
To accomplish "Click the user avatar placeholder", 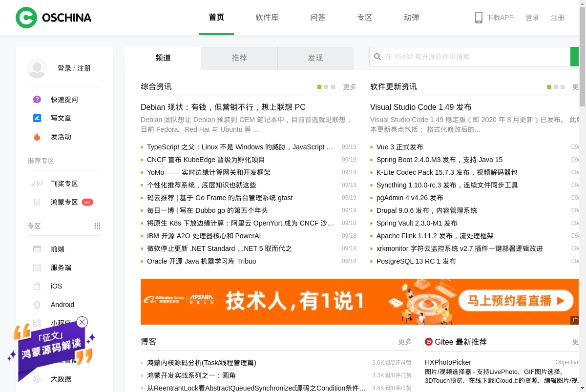I will pyautogui.click(x=37, y=68).
